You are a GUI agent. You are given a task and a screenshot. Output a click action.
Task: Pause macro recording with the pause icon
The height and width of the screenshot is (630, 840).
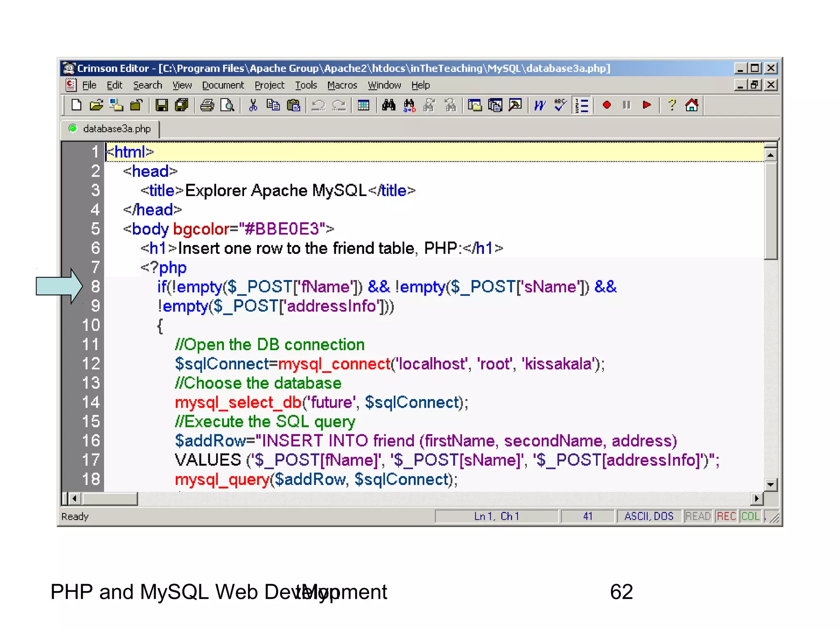click(627, 105)
